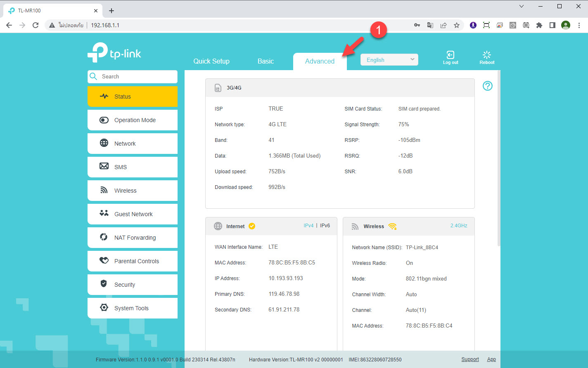The width and height of the screenshot is (588, 368).
Task: Click the IP address 10.193.93.193 value
Action: tap(286, 278)
